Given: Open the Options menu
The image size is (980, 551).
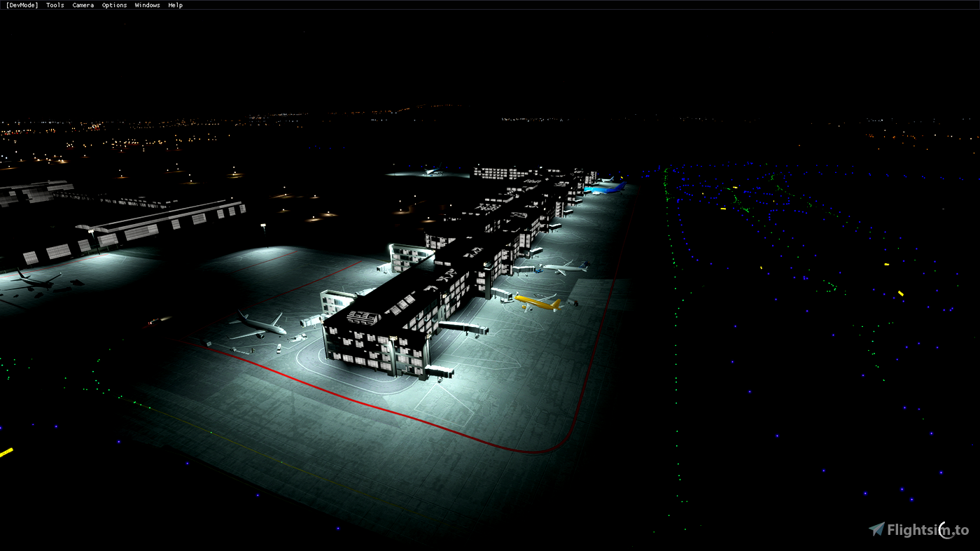Looking at the screenshot, I should click(x=115, y=5).
